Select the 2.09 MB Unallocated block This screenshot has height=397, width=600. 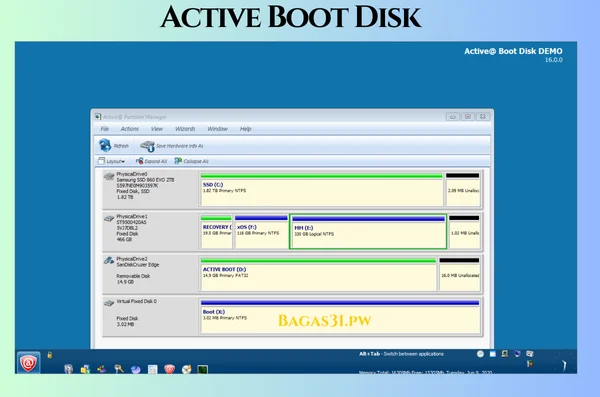click(462, 190)
